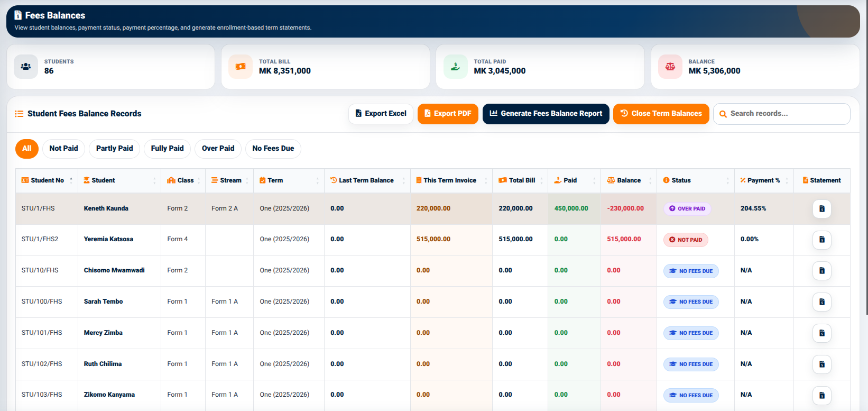Sort table by Student No column
The height and width of the screenshot is (411, 868).
pos(47,180)
